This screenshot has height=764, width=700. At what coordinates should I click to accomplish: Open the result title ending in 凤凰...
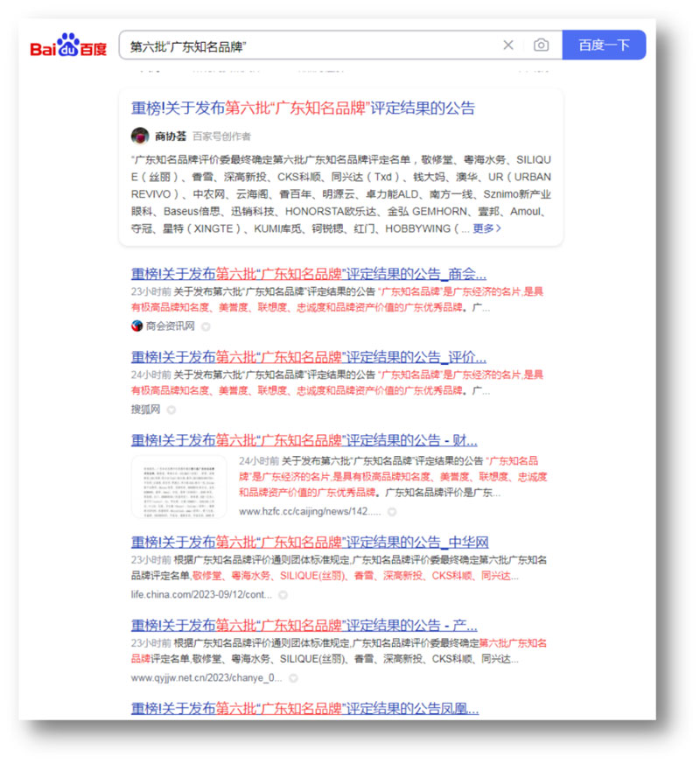coord(305,709)
